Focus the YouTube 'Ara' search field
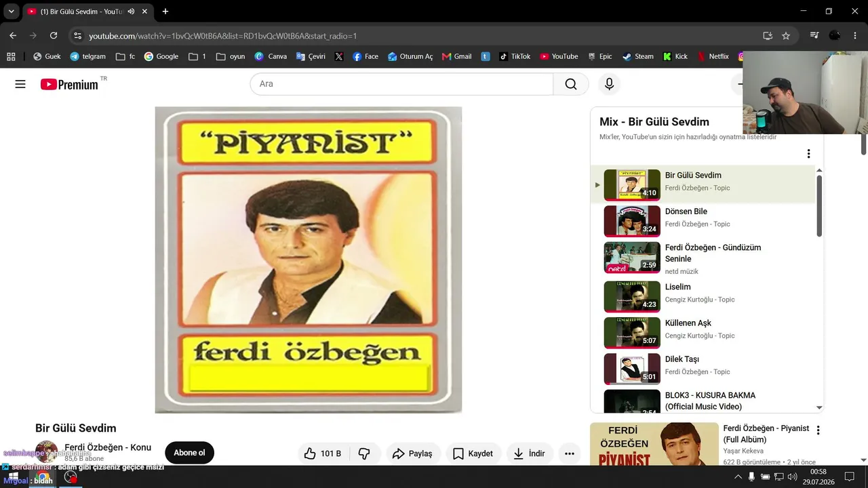 pos(401,84)
